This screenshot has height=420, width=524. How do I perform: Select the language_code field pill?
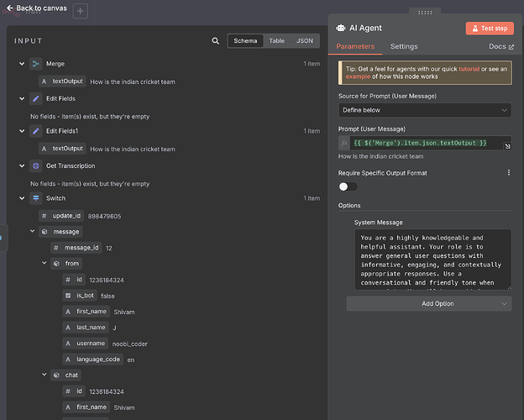pos(93,360)
